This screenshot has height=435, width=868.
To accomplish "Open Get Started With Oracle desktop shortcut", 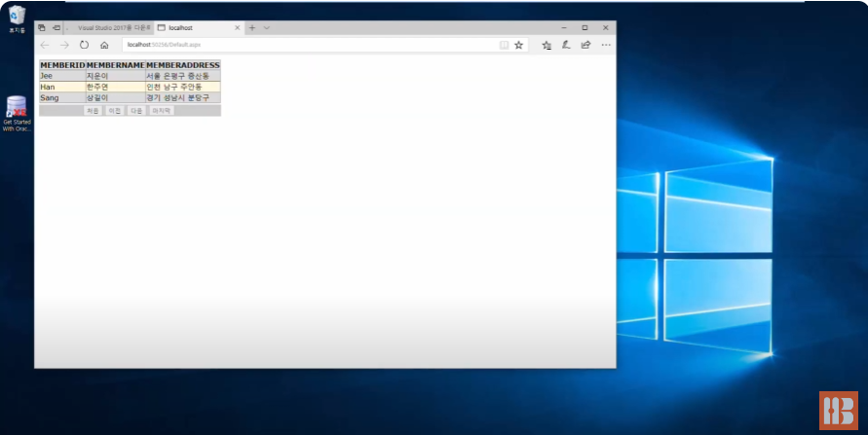I will pyautogui.click(x=17, y=114).
